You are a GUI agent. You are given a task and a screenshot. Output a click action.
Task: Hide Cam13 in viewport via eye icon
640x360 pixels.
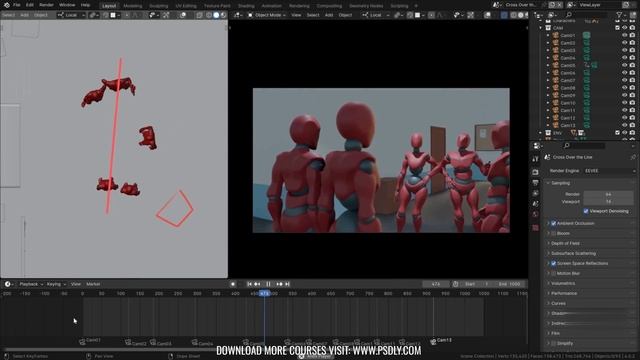click(624, 125)
